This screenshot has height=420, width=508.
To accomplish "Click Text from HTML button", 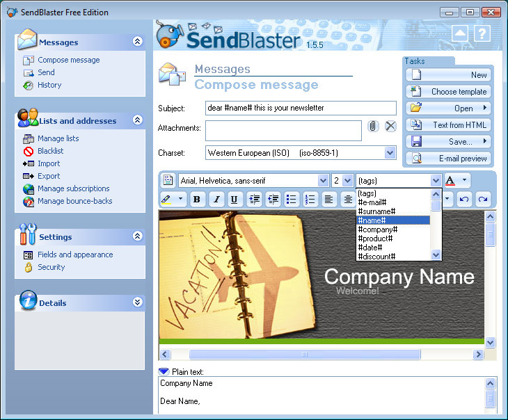I will [x=448, y=125].
